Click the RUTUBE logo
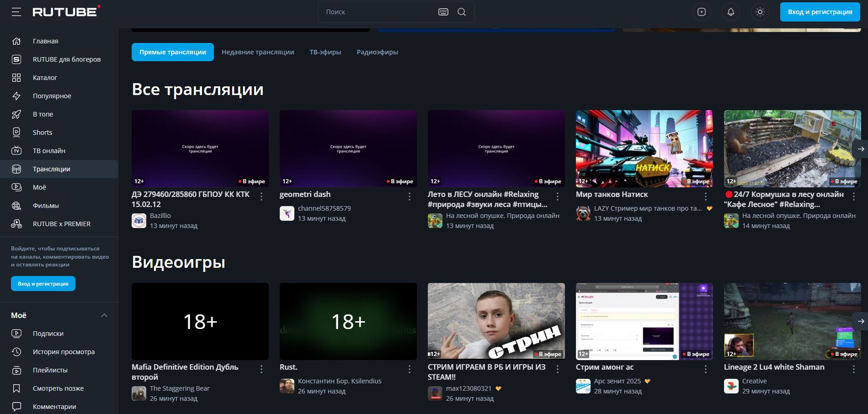 (66, 11)
